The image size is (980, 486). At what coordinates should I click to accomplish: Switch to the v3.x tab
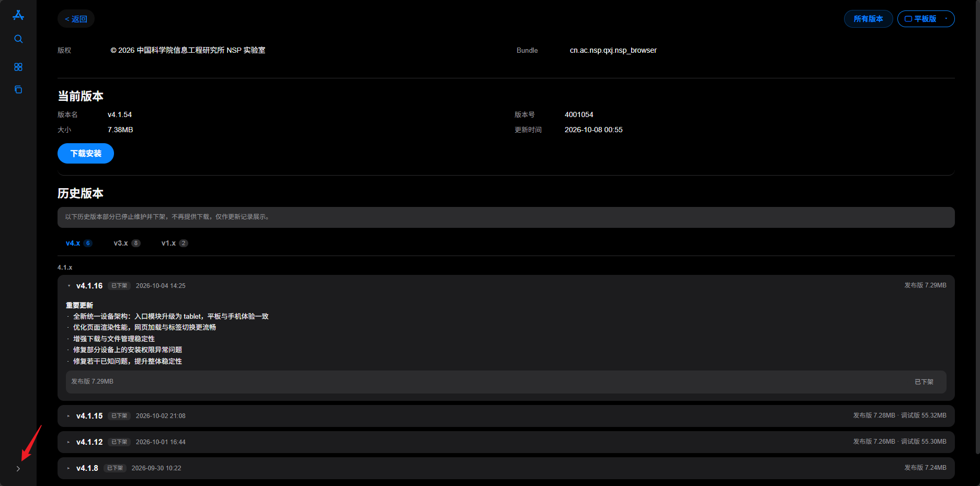click(127, 243)
